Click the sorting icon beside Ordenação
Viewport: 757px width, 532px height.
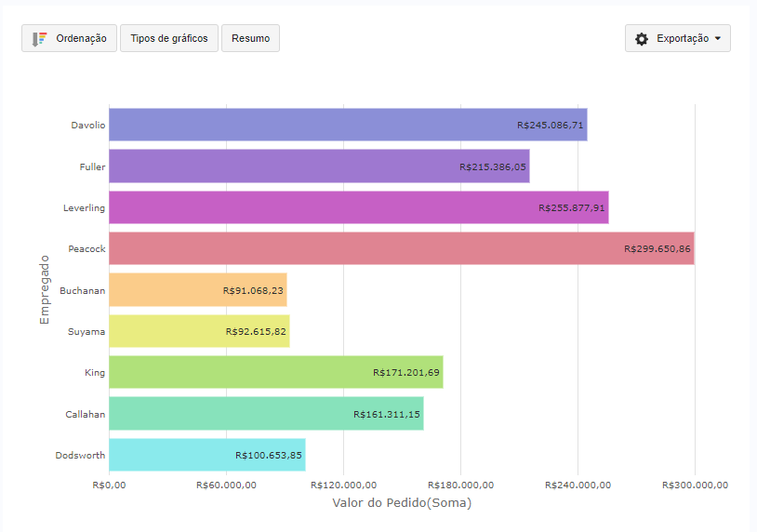pyautogui.click(x=39, y=39)
